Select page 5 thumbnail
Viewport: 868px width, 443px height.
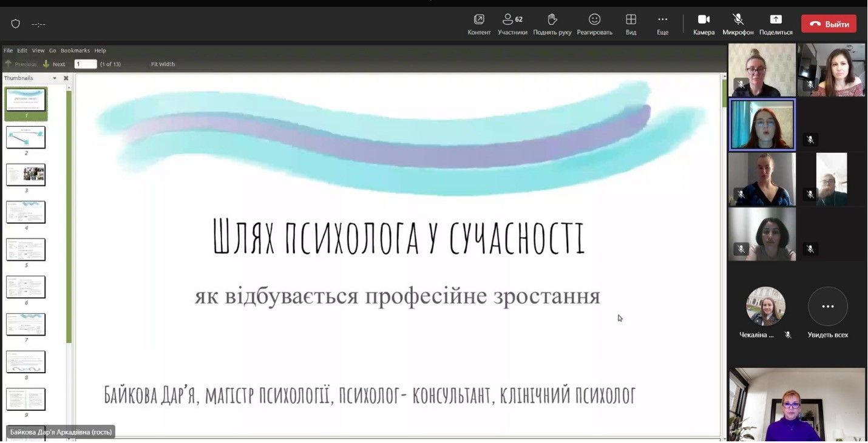pyautogui.click(x=25, y=250)
